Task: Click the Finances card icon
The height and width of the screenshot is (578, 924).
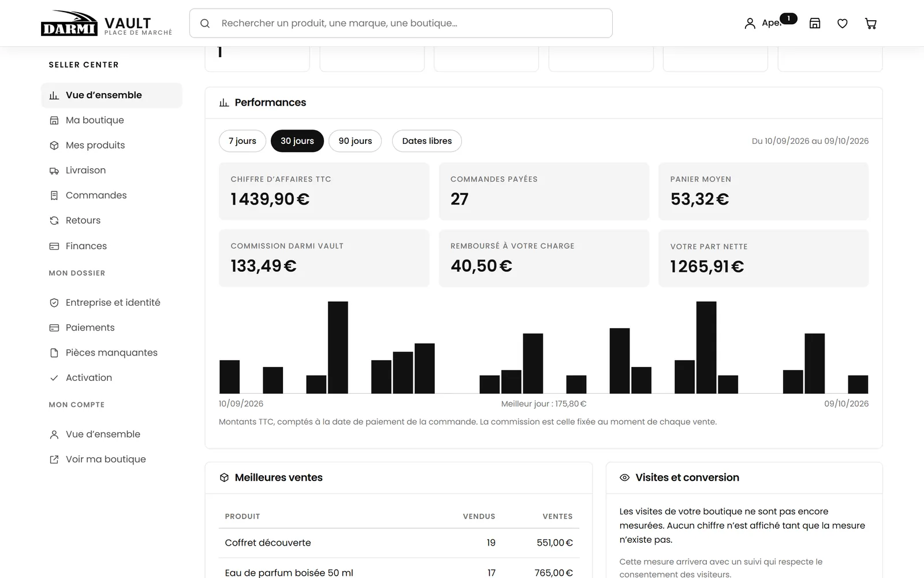Action: click(x=54, y=246)
